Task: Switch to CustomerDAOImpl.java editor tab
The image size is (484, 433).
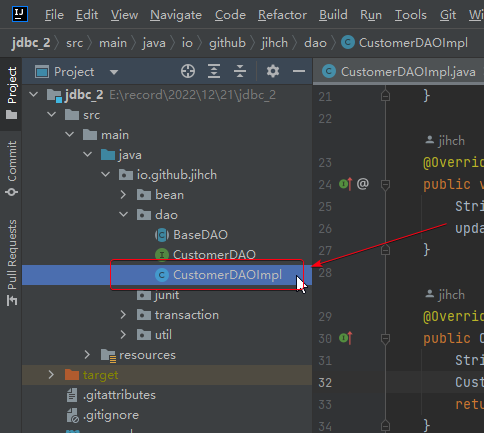Action: point(399,72)
